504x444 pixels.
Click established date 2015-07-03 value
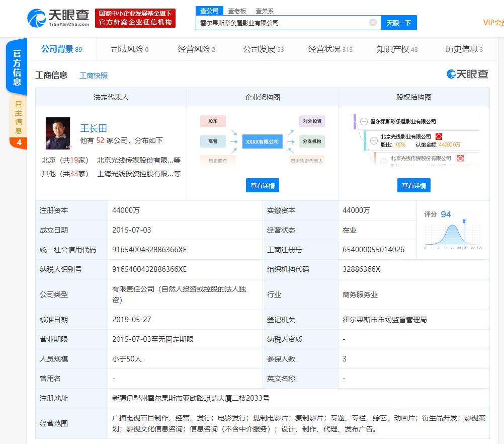pyautogui.click(x=131, y=230)
